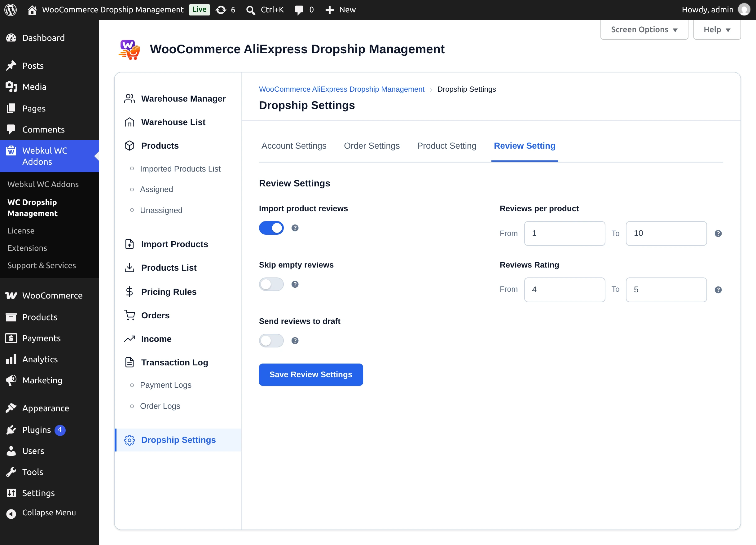Click the WordPress logo icon
This screenshot has width=756, height=545.
coord(10,10)
